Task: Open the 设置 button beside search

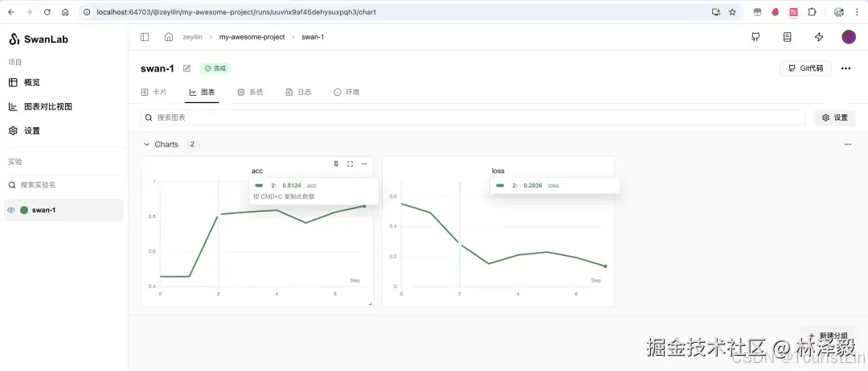Action: [835, 117]
